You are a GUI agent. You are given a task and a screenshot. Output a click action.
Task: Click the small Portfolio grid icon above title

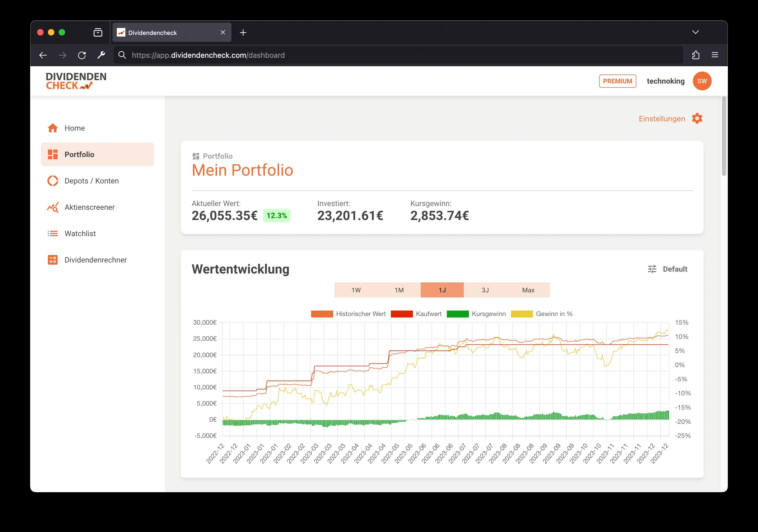pyautogui.click(x=196, y=156)
